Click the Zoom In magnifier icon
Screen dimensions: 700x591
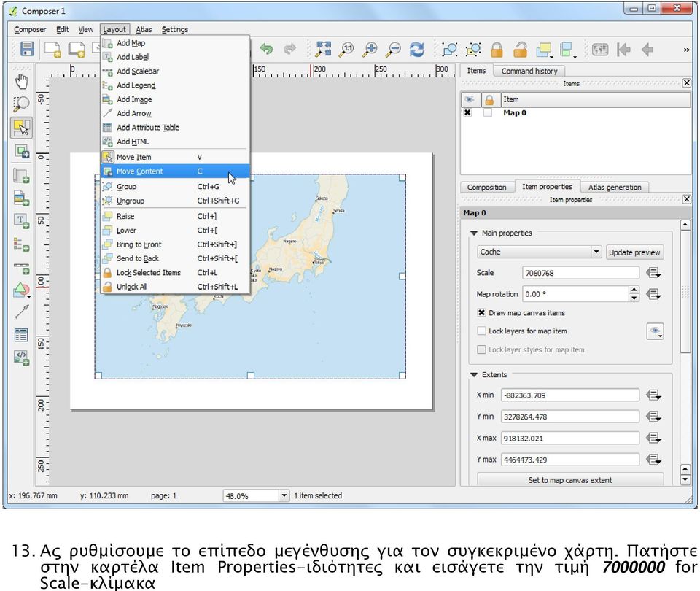(x=370, y=49)
